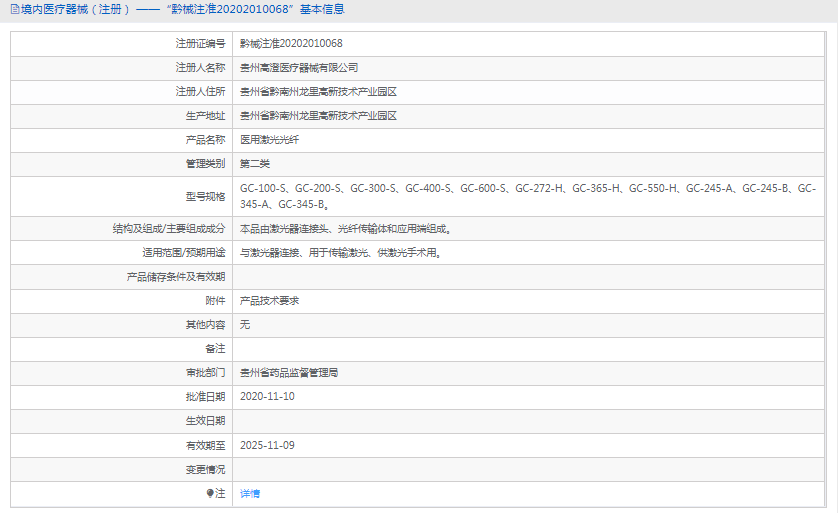Screen dimensions: 838x513
Task: Click the 审批部门 label
Action: pos(205,373)
